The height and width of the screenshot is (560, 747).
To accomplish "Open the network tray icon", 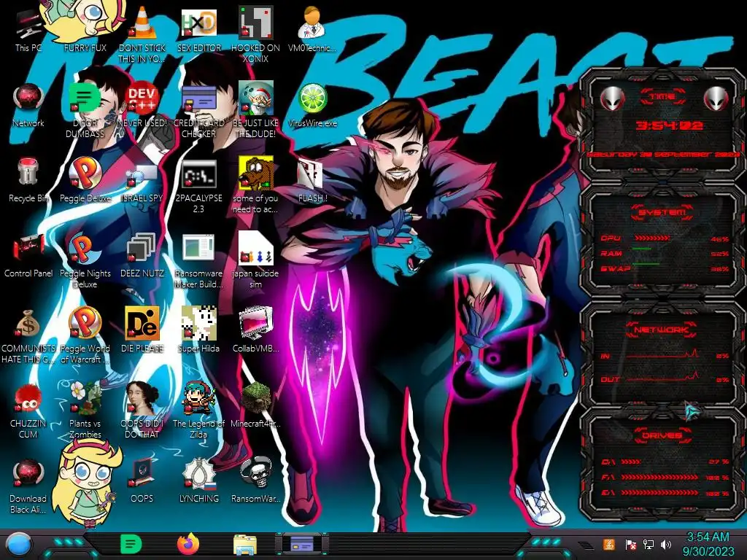I will [x=649, y=545].
